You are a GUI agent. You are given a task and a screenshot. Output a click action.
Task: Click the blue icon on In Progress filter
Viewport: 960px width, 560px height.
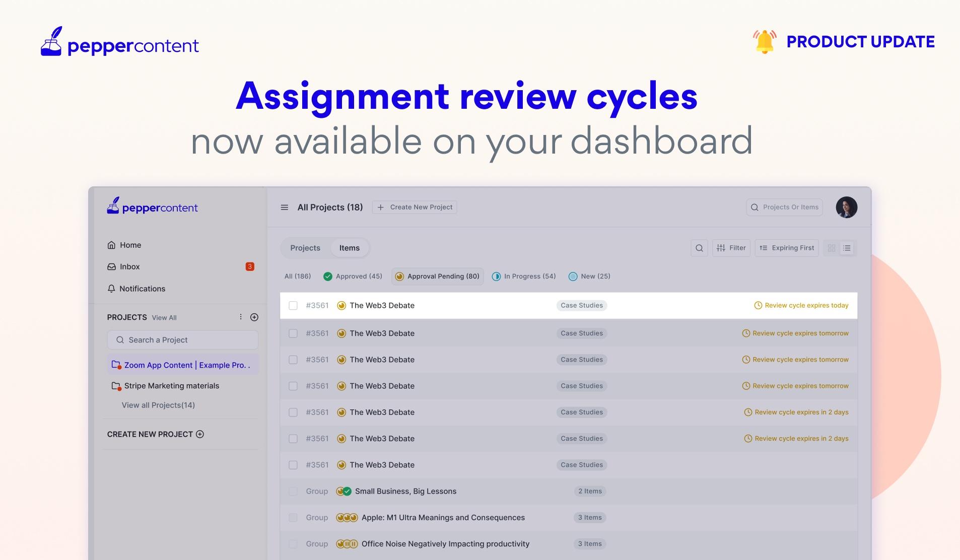point(496,276)
